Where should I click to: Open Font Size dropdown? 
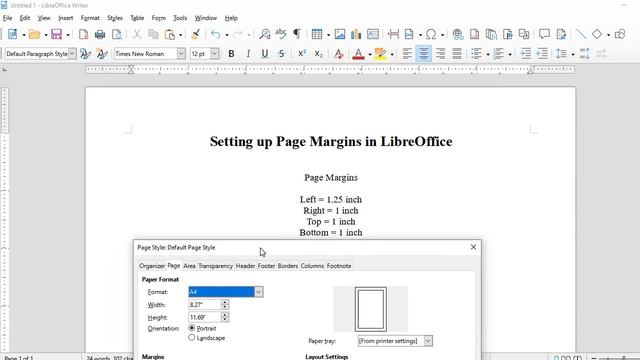click(x=215, y=54)
